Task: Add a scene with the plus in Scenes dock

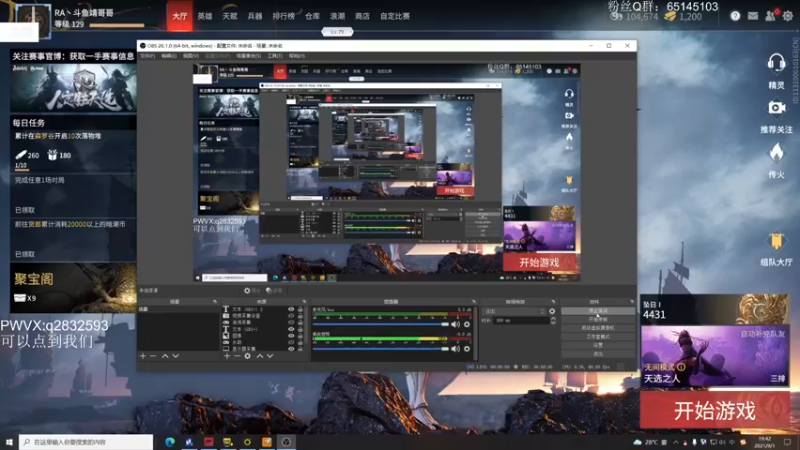Action: pyautogui.click(x=143, y=356)
